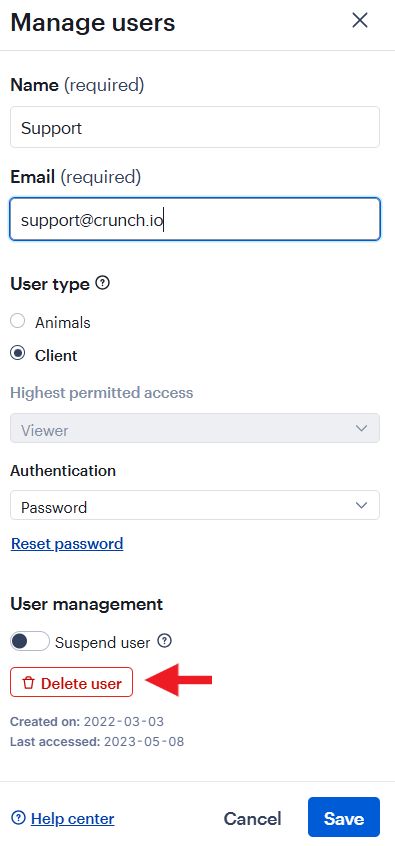The height and width of the screenshot is (846, 395).
Task: Click the Last accessed date 2023-05-08
Action: coord(144,742)
